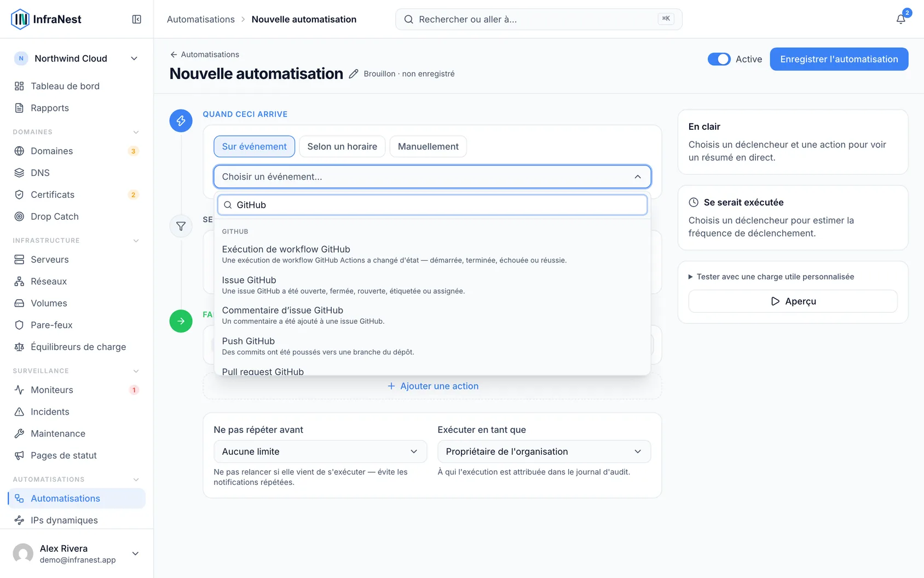This screenshot has width=924, height=578.
Task: Click the Aperçu button
Action: click(793, 301)
